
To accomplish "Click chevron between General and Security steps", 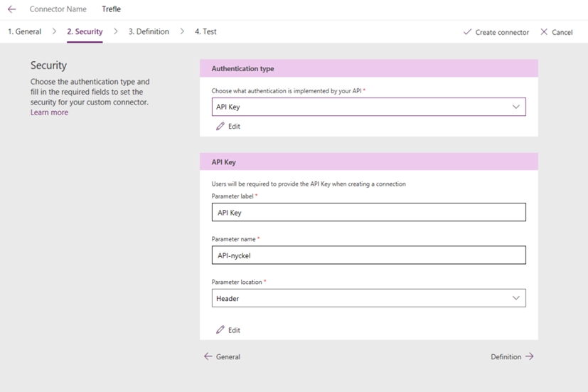I will point(54,31).
